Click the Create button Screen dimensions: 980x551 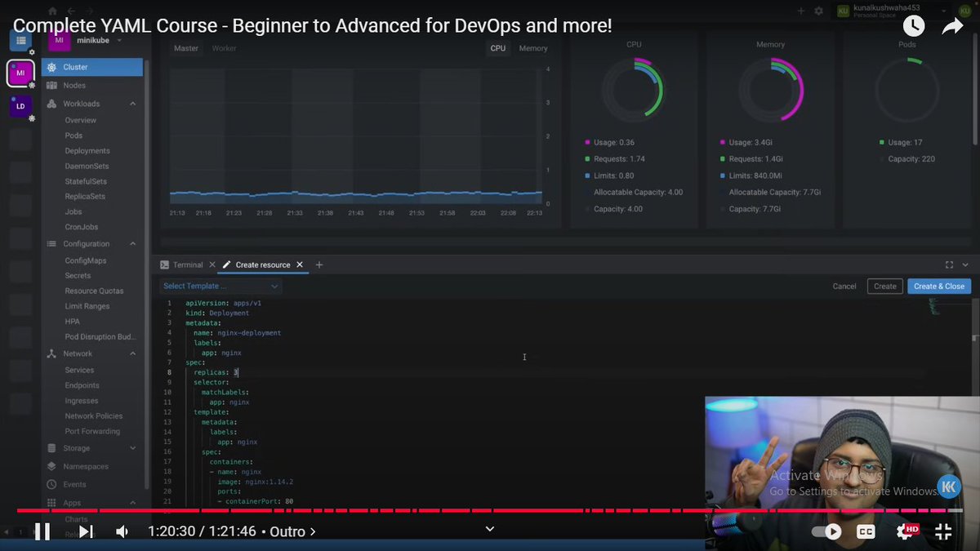tap(885, 287)
